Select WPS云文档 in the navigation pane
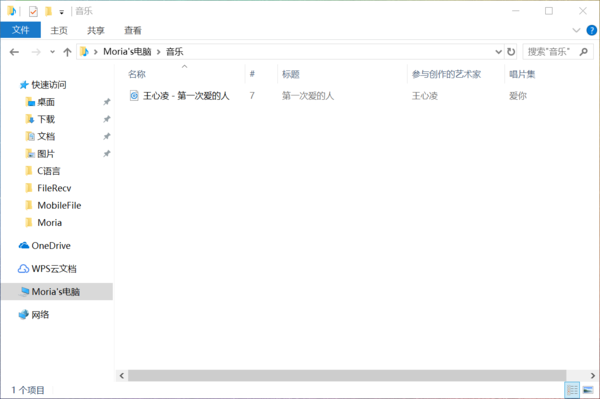Screen dimensions: 600x399 (54, 269)
